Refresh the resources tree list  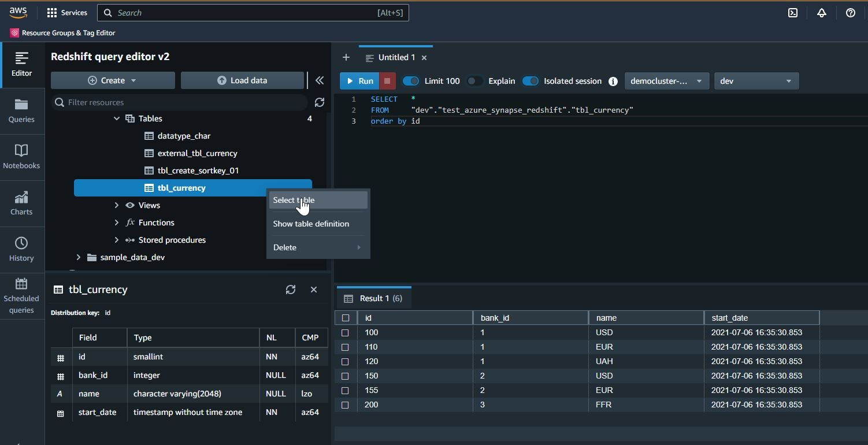click(319, 102)
